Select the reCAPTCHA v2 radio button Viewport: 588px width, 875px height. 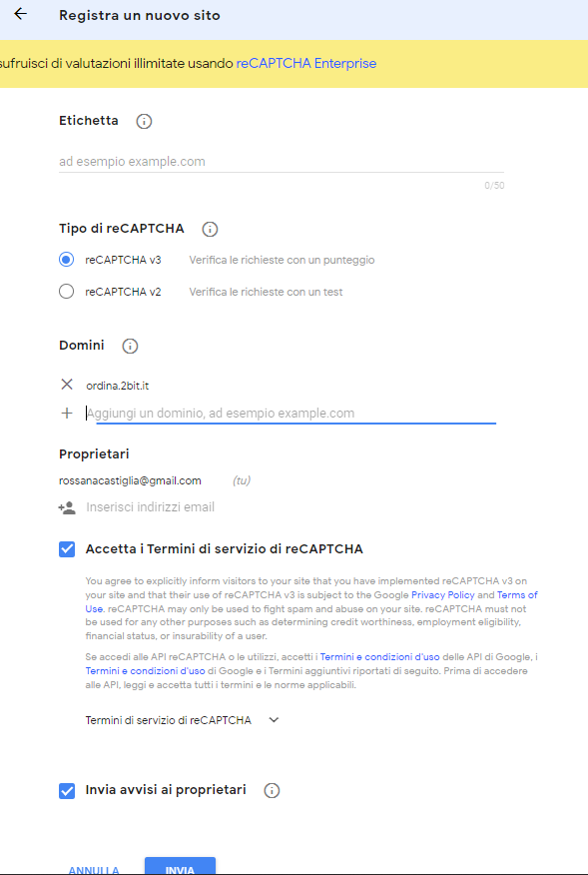coord(66,292)
